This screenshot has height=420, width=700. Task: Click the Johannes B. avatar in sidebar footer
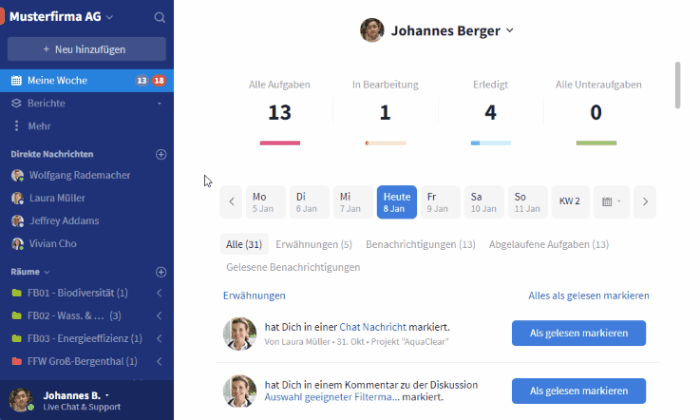pyautogui.click(x=21, y=399)
